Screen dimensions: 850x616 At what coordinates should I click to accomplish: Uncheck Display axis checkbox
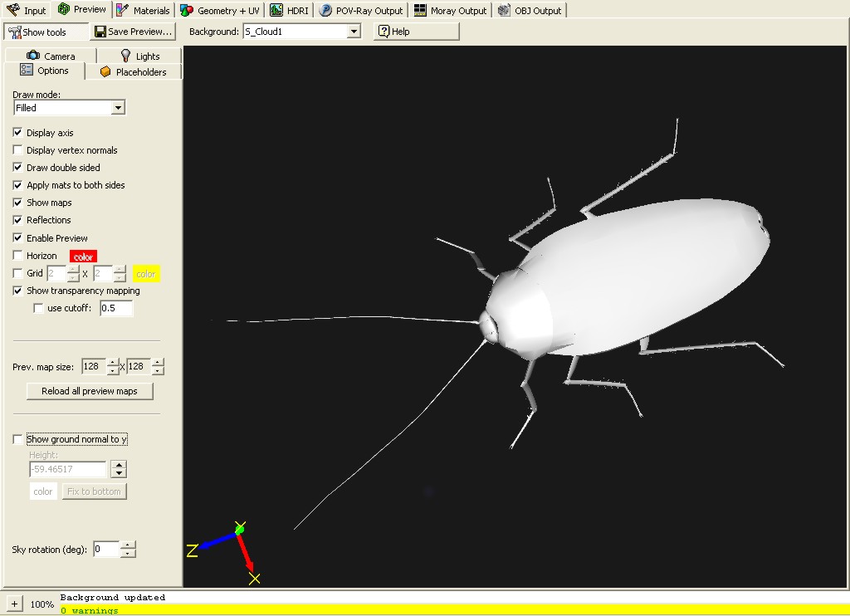[18, 133]
